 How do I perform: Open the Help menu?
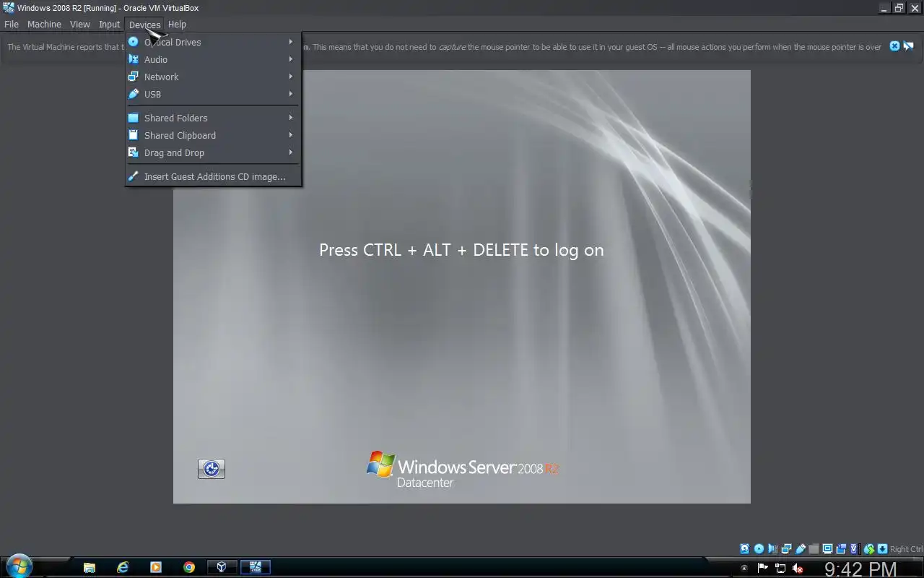(177, 24)
